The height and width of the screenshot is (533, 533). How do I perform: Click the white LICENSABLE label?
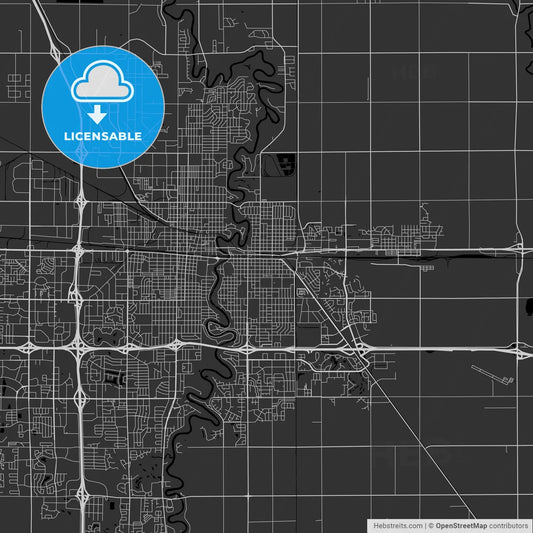point(103,136)
